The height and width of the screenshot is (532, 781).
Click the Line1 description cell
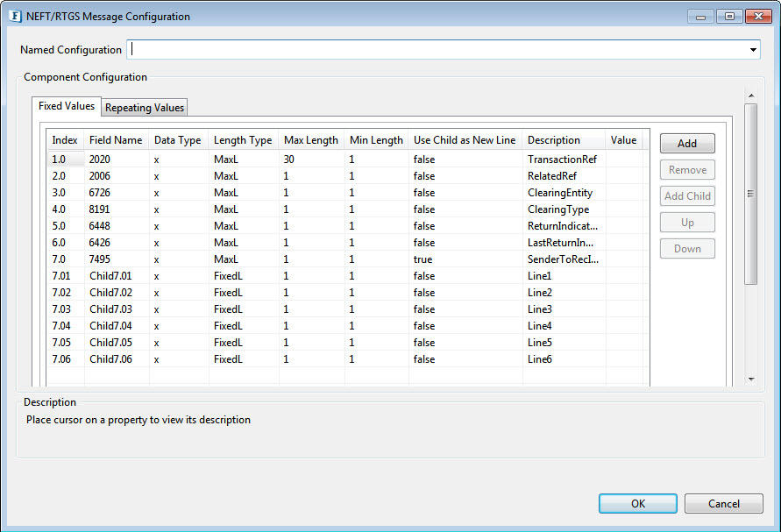coord(539,276)
